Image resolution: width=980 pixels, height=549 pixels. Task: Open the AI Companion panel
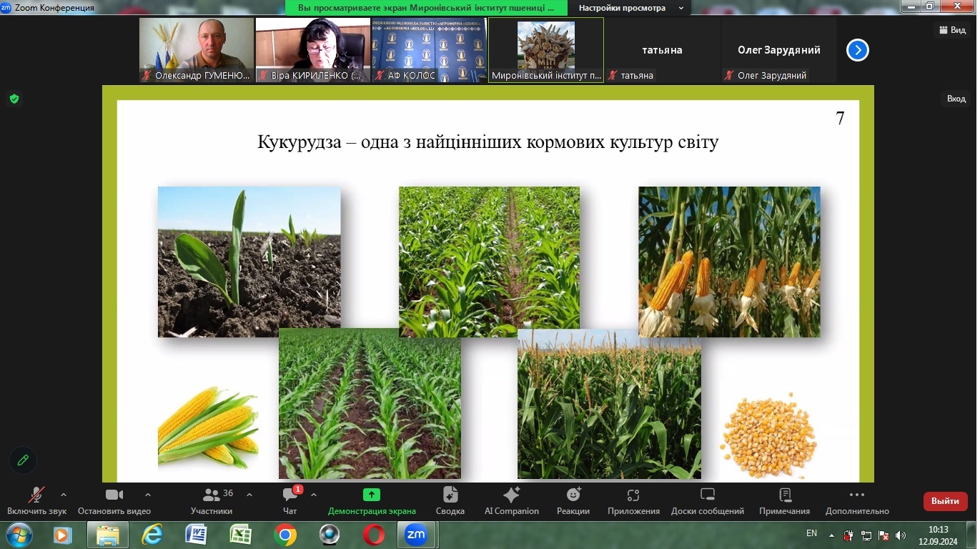[511, 500]
